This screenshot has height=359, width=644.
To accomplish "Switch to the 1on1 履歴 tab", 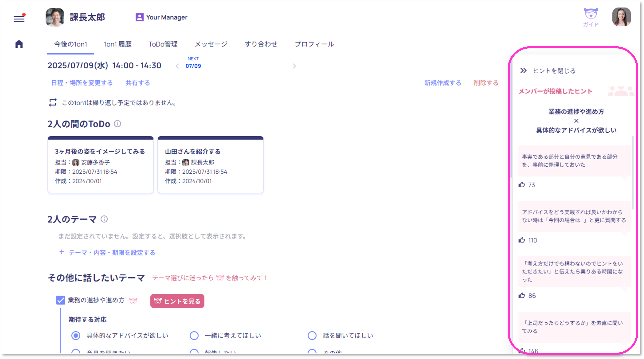I will pyautogui.click(x=118, y=44).
